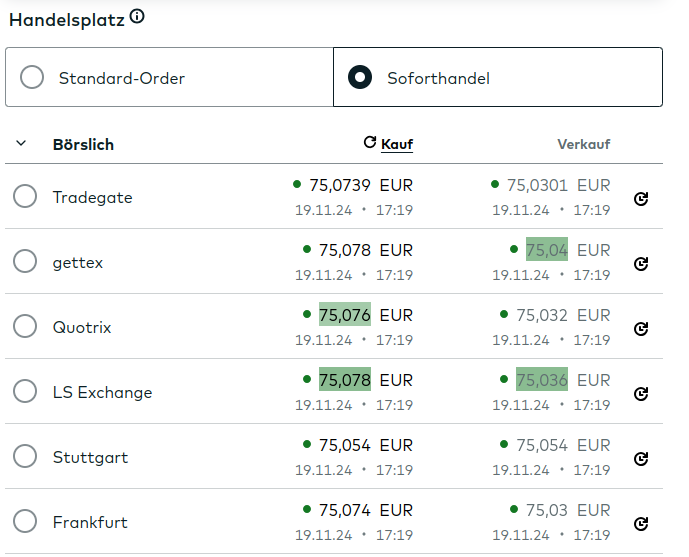The image size is (689, 557).
Task: Refresh the Stuttgart quote
Action: 641,458
